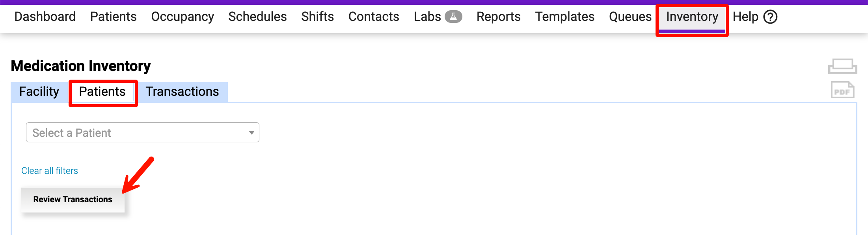Viewport: 868px width, 235px height.
Task: Select the Patients inventory tab
Action: pos(102,91)
